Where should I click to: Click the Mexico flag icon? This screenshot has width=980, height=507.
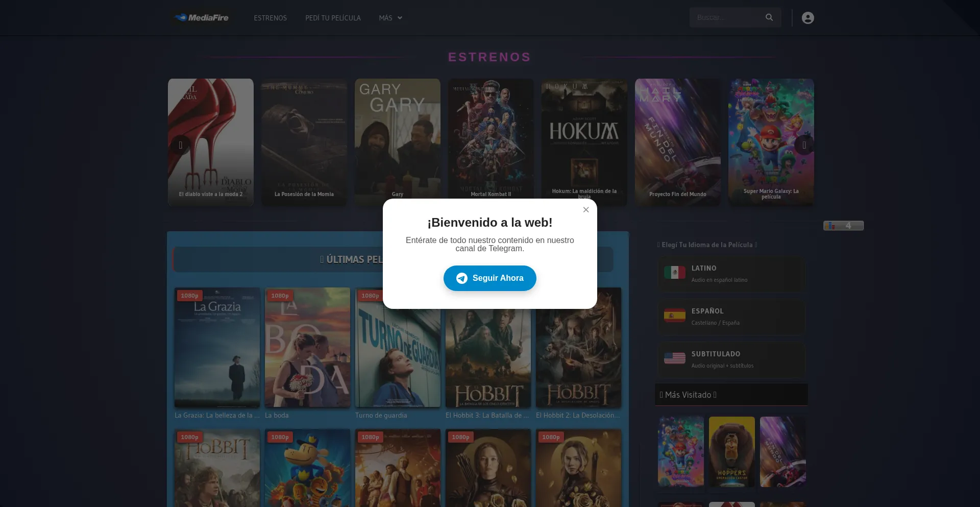coord(674,273)
